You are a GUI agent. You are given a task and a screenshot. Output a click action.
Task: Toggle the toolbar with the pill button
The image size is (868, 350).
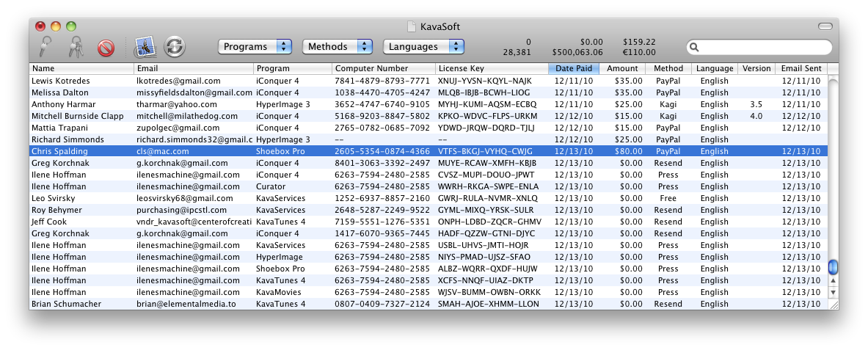tap(825, 26)
